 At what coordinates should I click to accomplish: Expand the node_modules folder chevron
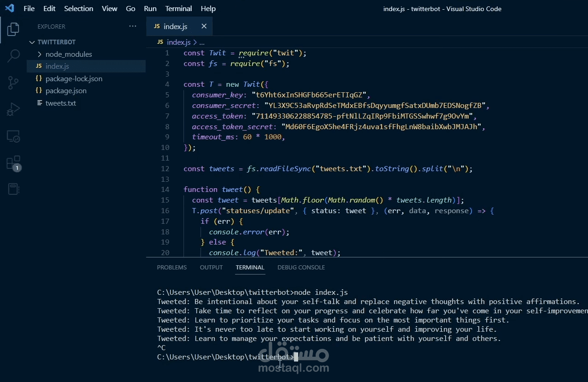(x=39, y=54)
